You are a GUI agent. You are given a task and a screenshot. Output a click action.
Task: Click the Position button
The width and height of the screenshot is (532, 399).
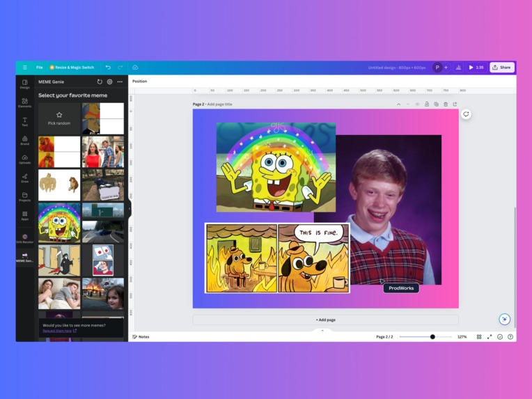[x=139, y=81]
